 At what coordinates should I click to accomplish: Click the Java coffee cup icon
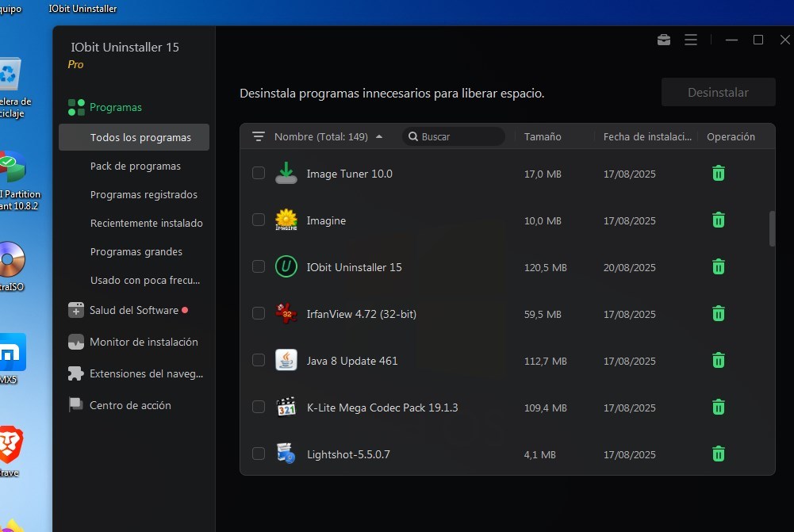click(x=286, y=361)
